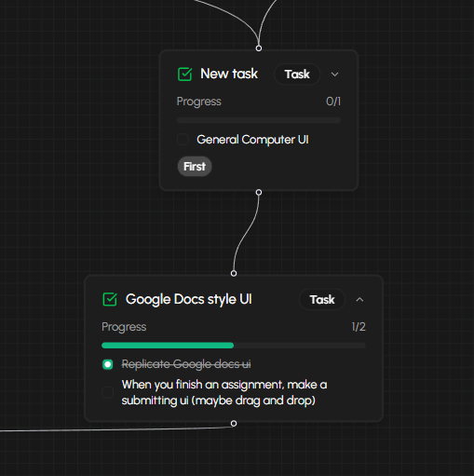This screenshot has width=474, height=476.
Task: Click the Progress label in New task card
Action: (x=199, y=102)
